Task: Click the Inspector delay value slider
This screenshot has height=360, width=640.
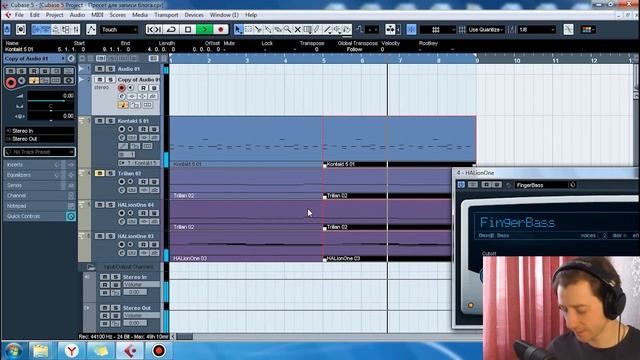Action: pyautogui.click(x=51, y=117)
